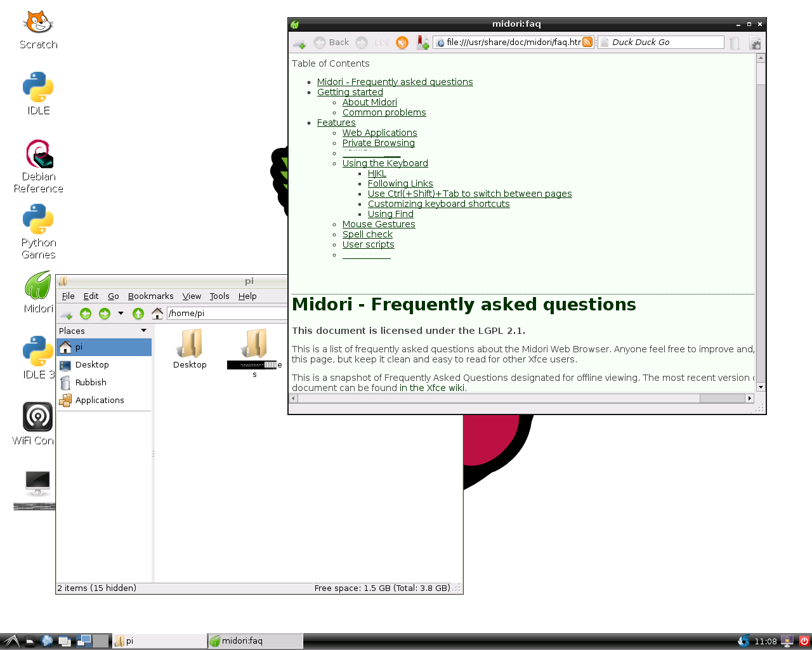Click the reload page icon in Midori
Viewport: 812px width, 650px height.
tap(402, 43)
